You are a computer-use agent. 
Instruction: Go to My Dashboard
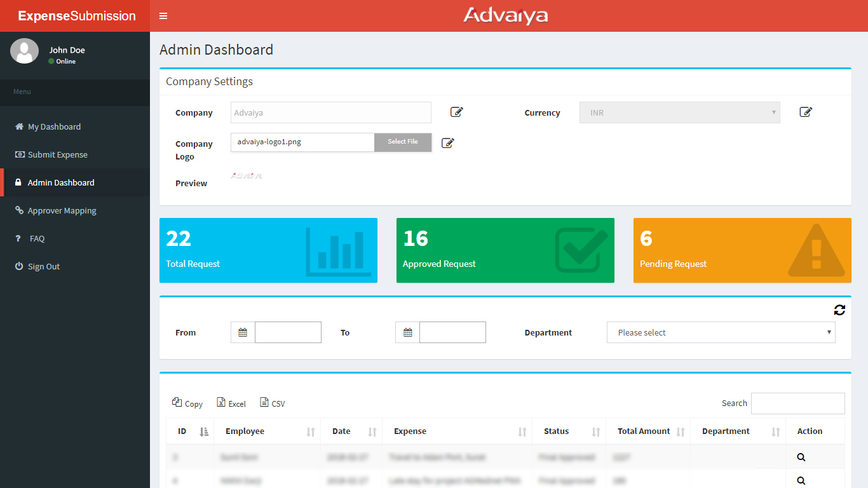(75, 126)
